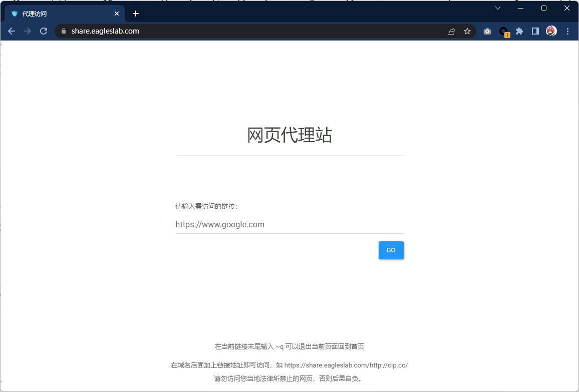
Task: Expand the tab search chevron
Action: 498,8
